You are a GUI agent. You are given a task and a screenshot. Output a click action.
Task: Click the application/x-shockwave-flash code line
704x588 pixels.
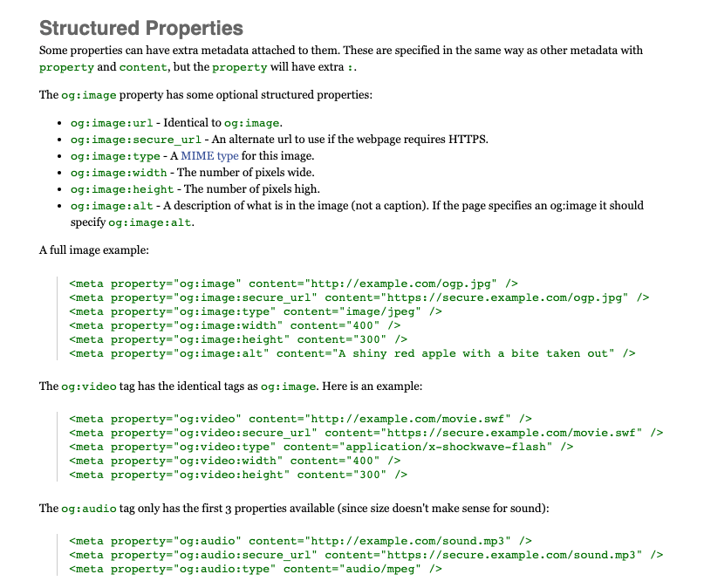pos(321,447)
